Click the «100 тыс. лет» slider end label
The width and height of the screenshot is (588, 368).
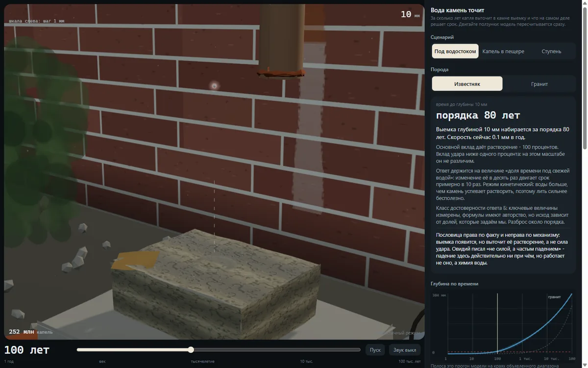(409, 361)
